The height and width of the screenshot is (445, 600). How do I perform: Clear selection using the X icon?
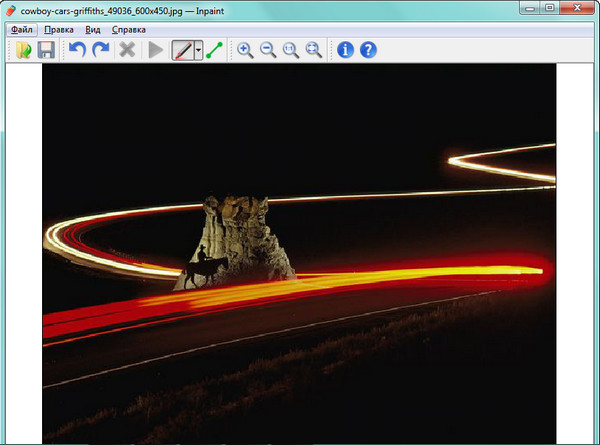[127, 49]
